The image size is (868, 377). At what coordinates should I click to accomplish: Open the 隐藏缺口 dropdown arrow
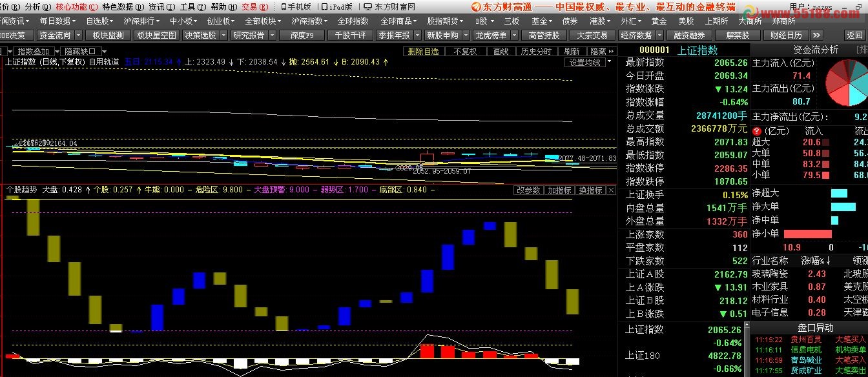(104, 52)
